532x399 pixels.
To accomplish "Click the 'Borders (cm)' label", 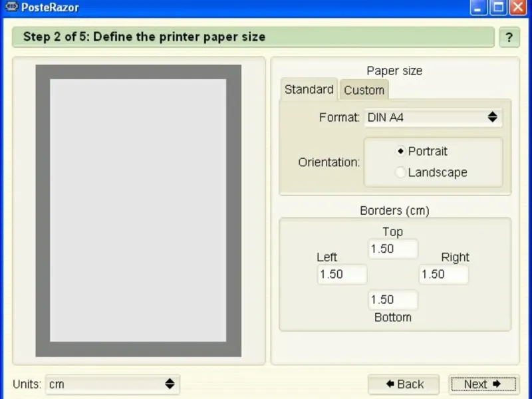I will pos(394,211).
